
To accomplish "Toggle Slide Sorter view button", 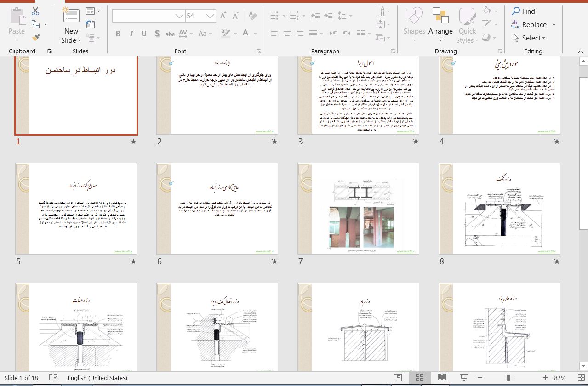I will click(420, 377).
